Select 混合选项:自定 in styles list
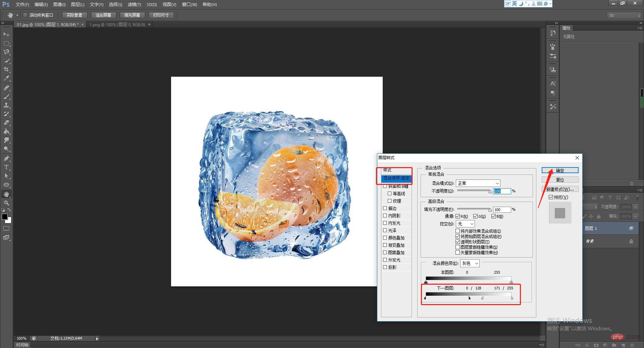The height and width of the screenshot is (348, 644). coord(396,178)
